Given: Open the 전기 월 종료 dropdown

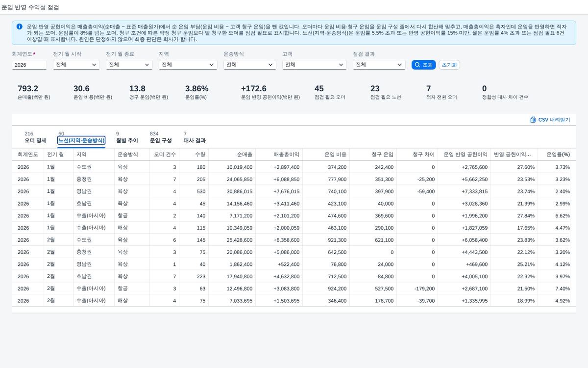Looking at the screenshot, I should [x=129, y=65].
